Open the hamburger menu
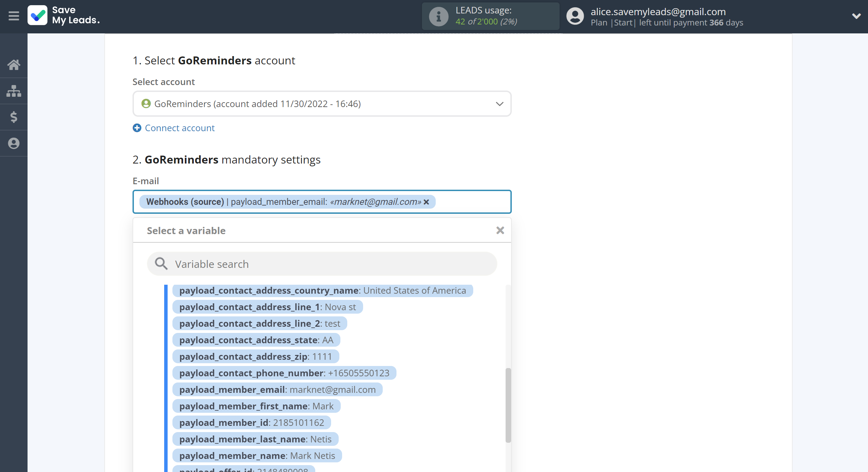 click(x=14, y=16)
